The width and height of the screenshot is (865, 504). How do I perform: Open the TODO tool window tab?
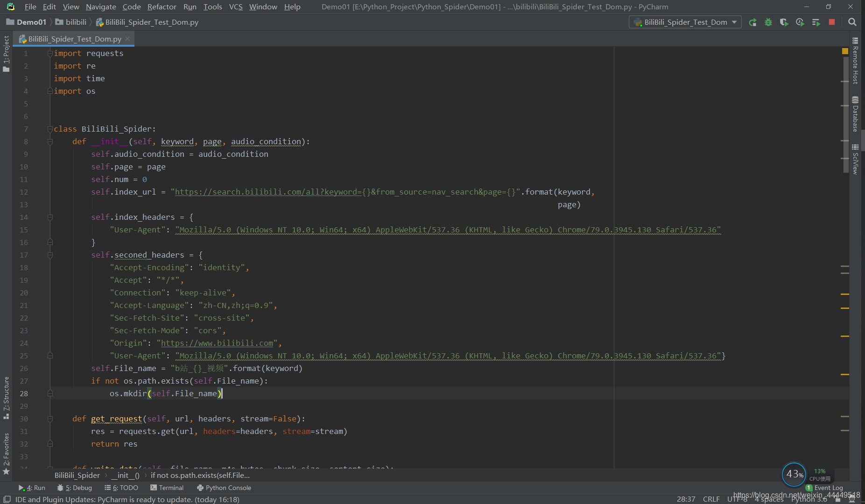pos(121,488)
